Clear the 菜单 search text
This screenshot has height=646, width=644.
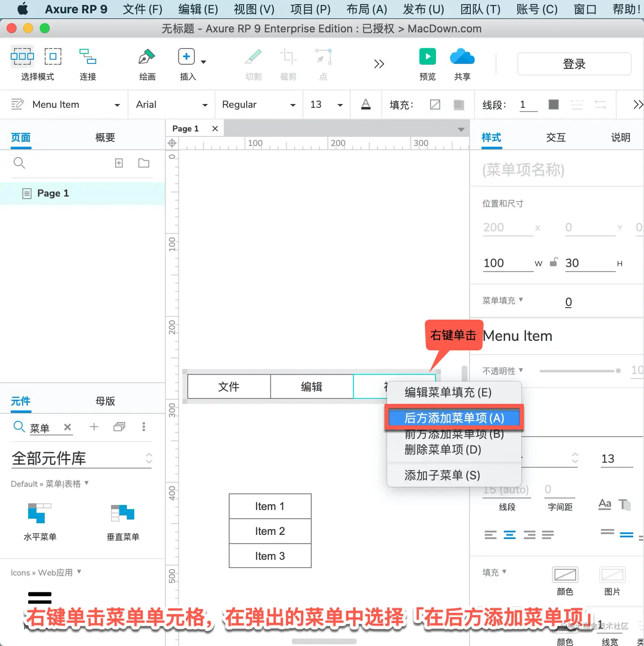coord(67,427)
